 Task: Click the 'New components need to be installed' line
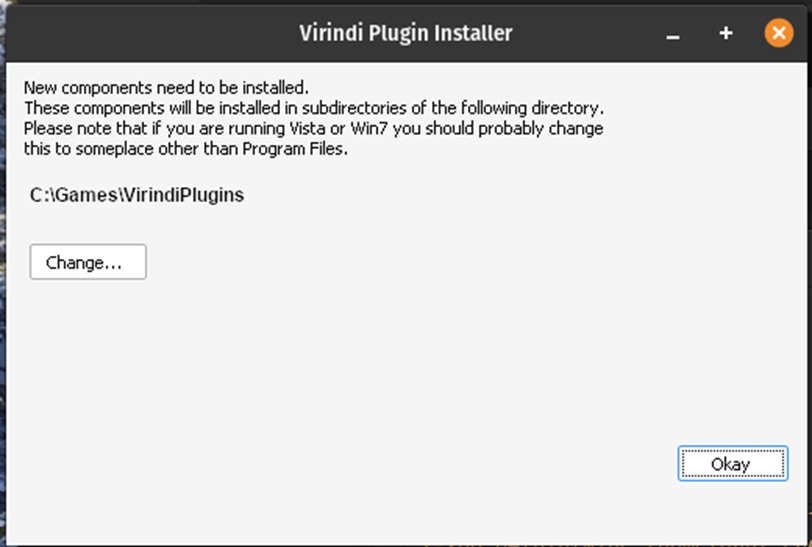pyautogui.click(x=166, y=87)
